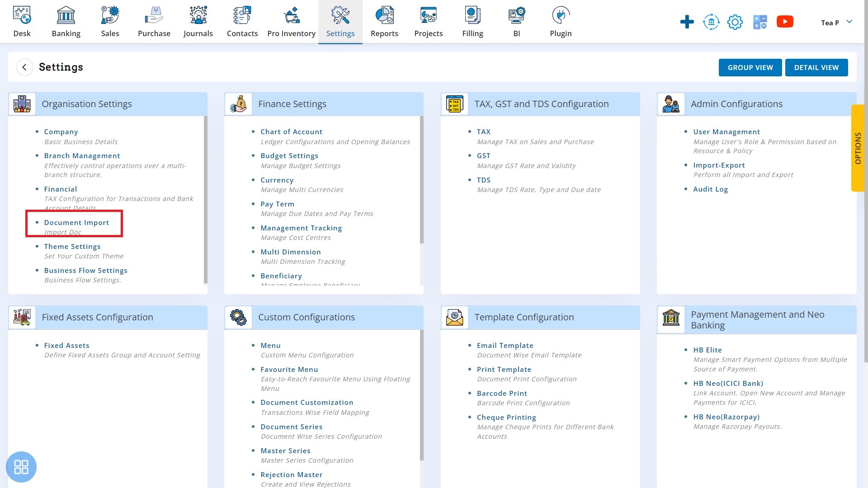Open the Projects module icon
The height and width of the screenshot is (488, 868).
429,15
